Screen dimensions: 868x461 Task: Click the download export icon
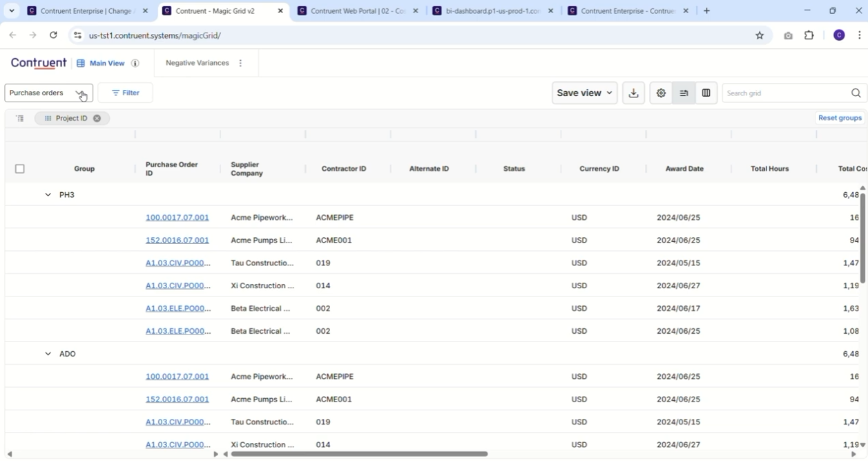click(x=633, y=93)
